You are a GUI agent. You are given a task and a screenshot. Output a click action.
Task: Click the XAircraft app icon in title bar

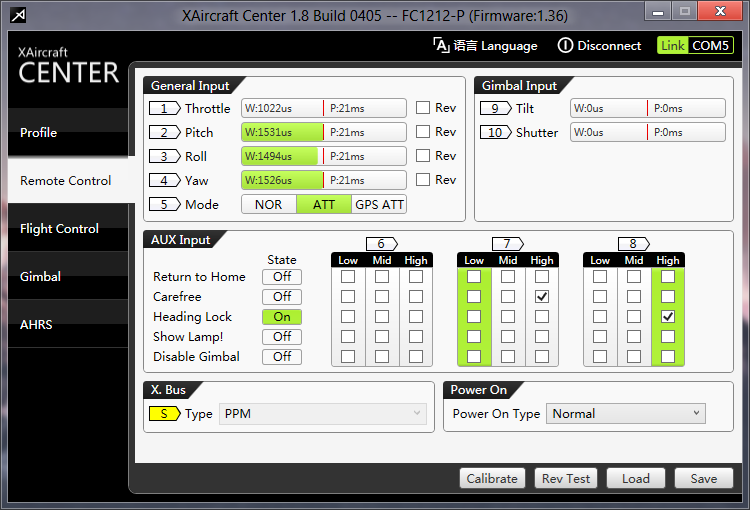18,15
